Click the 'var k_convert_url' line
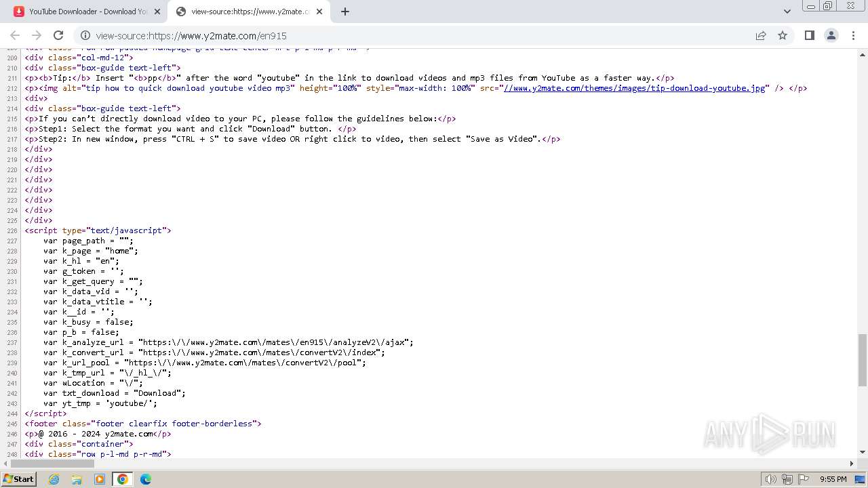Image resolution: width=868 pixels, height=488 pixels. click(x=214, y=352)
